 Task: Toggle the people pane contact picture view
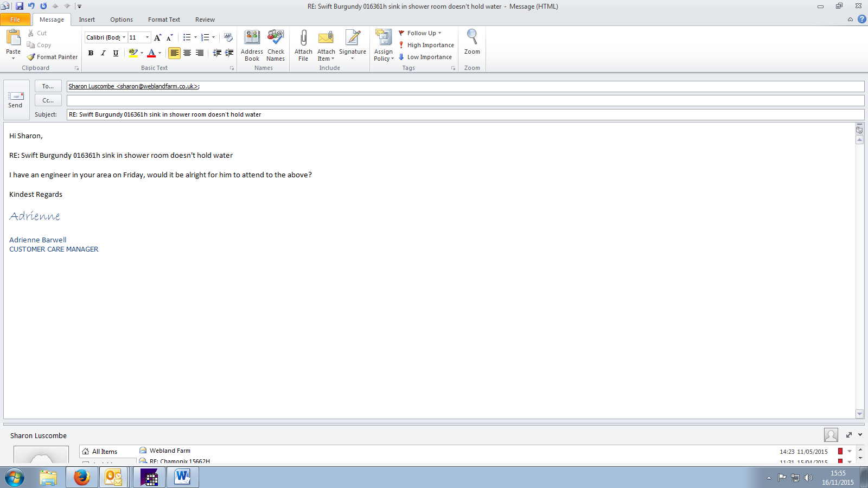coord(831,435)
